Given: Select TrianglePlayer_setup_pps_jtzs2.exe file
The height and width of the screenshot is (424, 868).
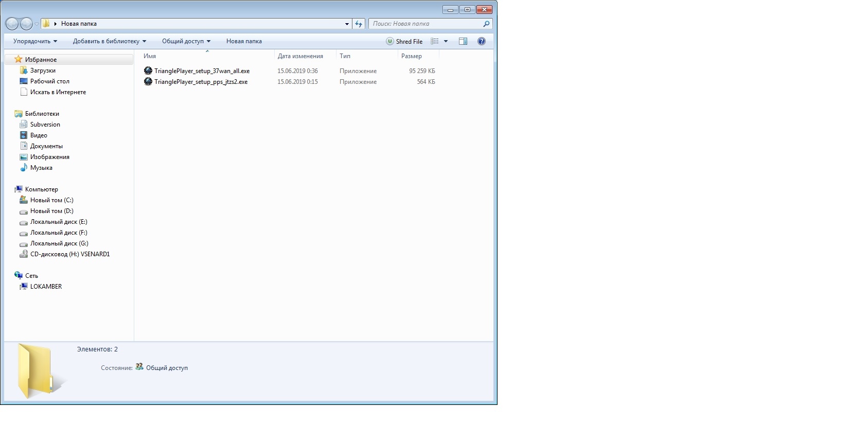Looking at the screenshot, I should point(201,82).
